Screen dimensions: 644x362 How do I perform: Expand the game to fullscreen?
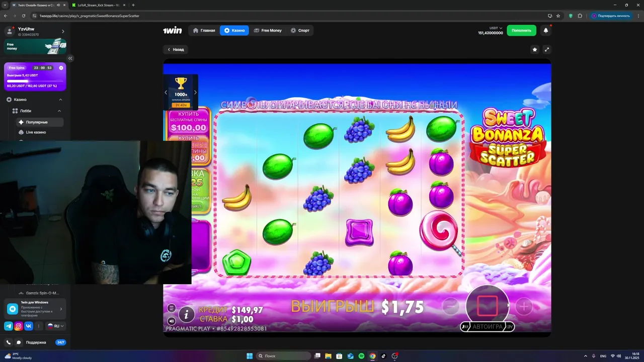pyautogui.click(x=547, y=49)
